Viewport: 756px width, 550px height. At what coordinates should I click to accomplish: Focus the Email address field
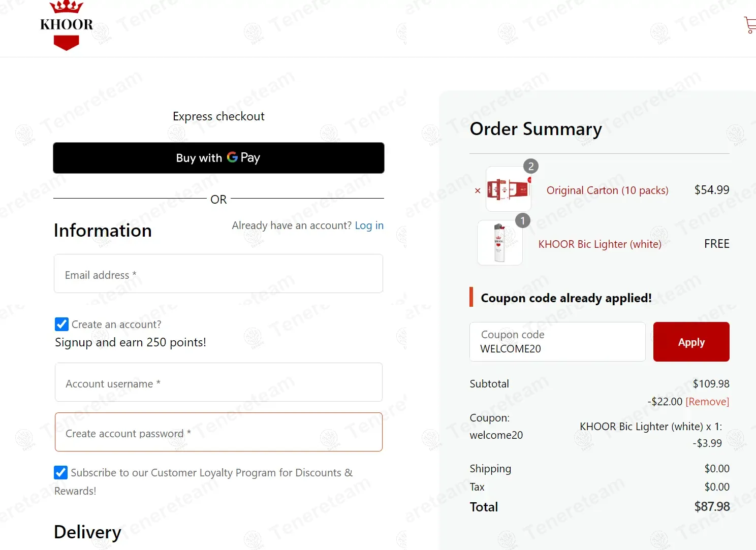[x=218, y=274]
